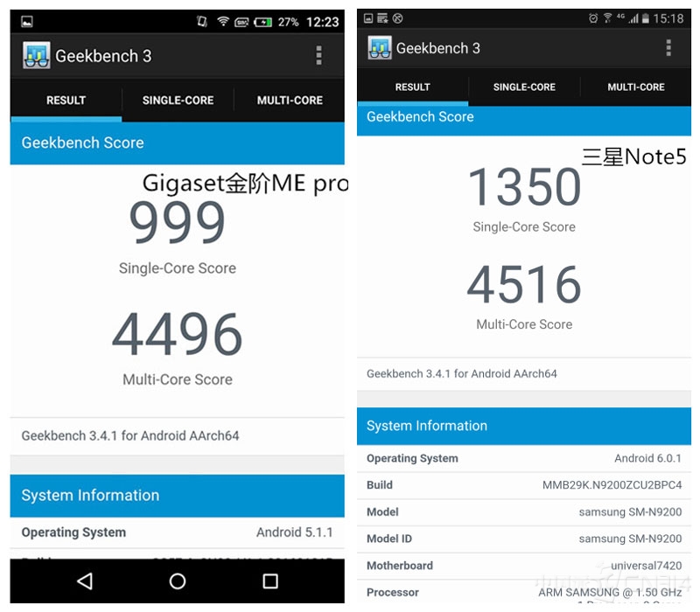
Task: Tap Wi-Fi icon on right phone status bar
Action: click(607, 18)
